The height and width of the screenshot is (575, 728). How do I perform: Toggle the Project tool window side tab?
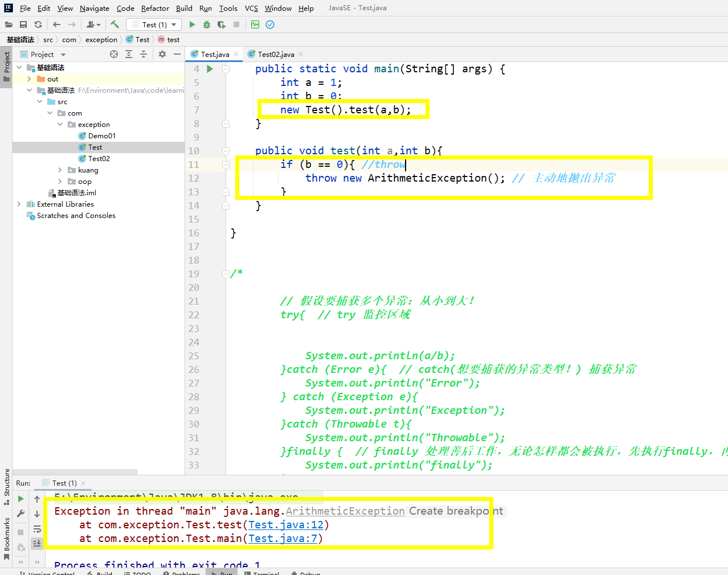7,67
